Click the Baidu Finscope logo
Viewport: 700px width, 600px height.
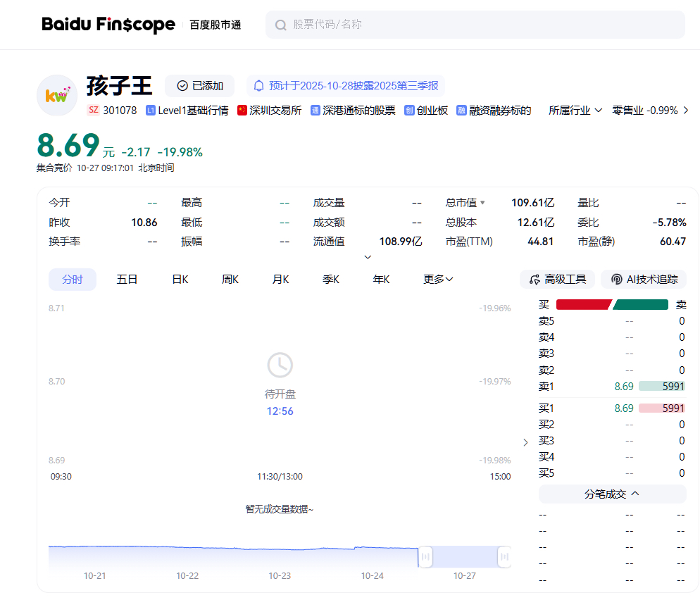pos(108,25)
